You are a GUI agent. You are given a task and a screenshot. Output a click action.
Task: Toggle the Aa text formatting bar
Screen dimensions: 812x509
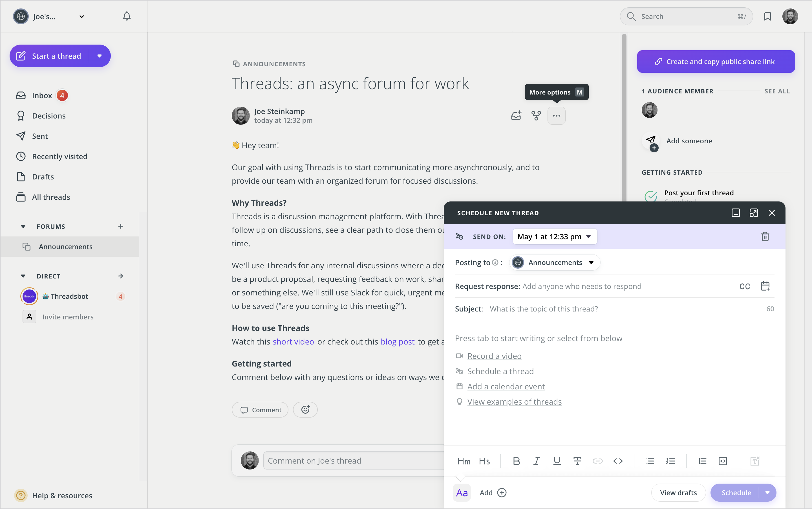462,493
